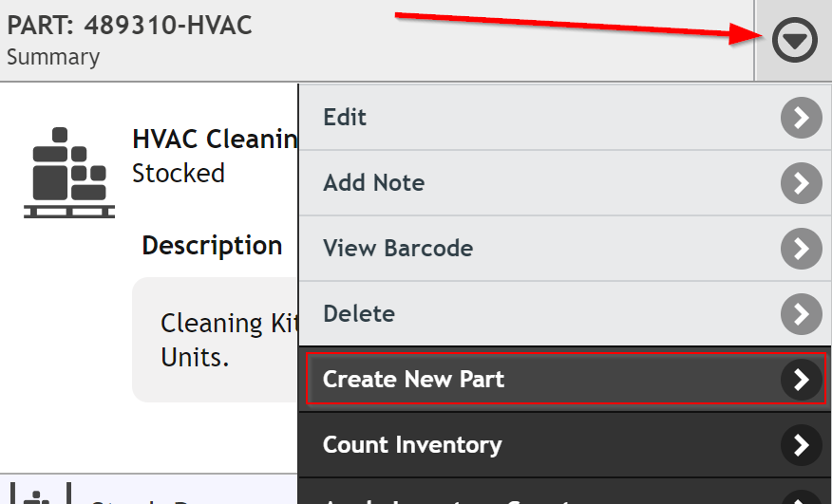The height and width of the screenshot is (504, 832).
Task: Choose Count Inventory from the menu
Action: (565, 444)
